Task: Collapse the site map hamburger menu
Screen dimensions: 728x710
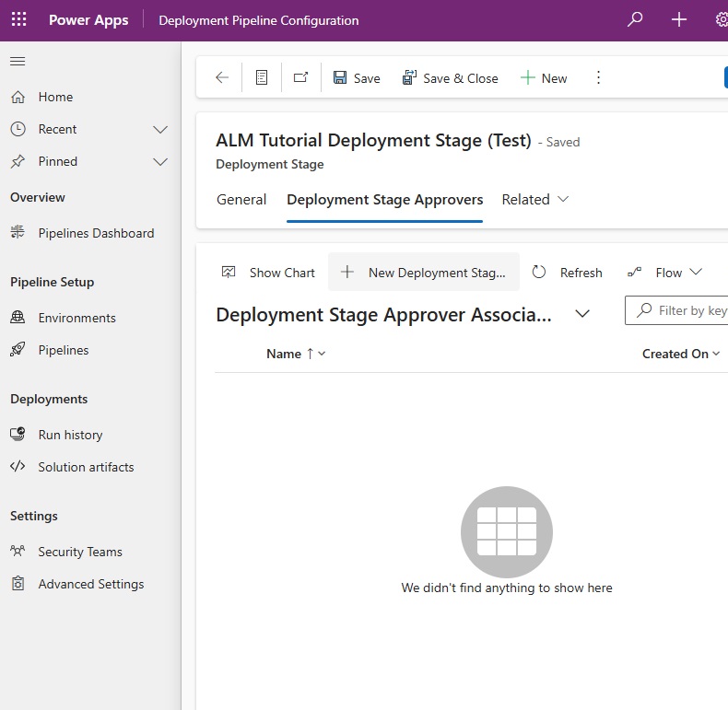Action: pyautogui.click(x=18, y=61)
